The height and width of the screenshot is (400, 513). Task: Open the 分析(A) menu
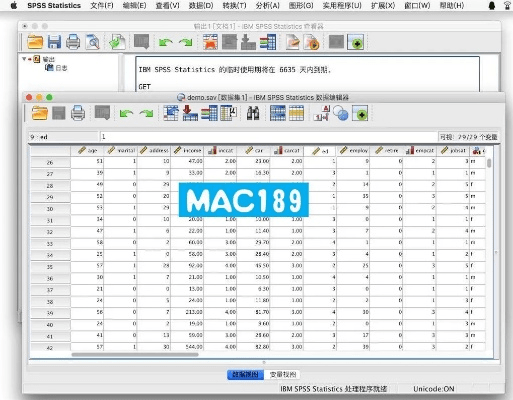point(267,5)
